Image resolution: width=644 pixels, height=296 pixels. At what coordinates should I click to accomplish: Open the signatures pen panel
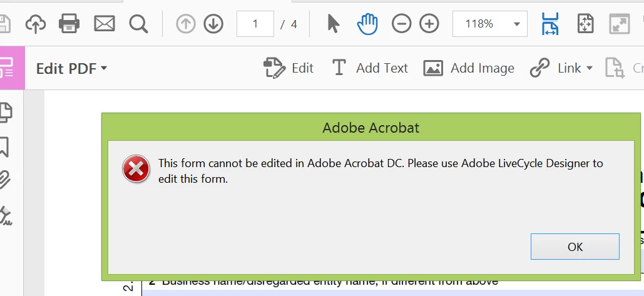[6, 216]
